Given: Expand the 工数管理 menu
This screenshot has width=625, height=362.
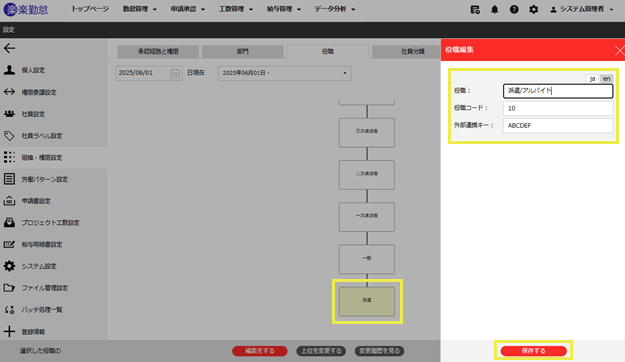Looking at the screenshot, I should click(x=236, y=9).
